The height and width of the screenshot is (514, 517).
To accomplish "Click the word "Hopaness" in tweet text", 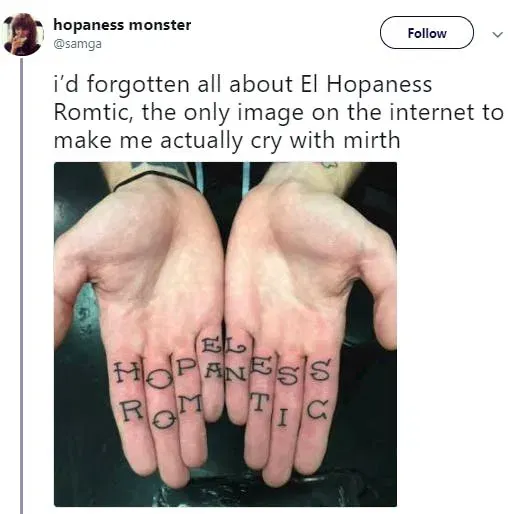I will 379,86.
